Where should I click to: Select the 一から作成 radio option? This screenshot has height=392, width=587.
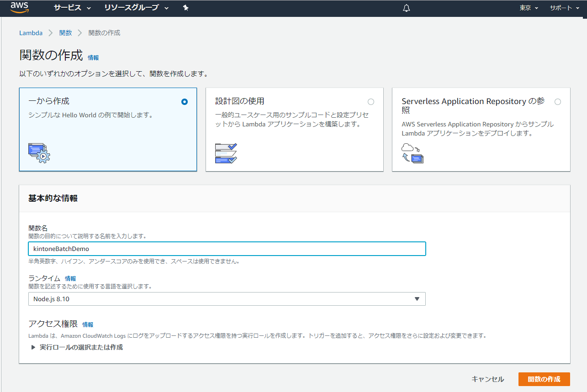click(x=185, y=102)
